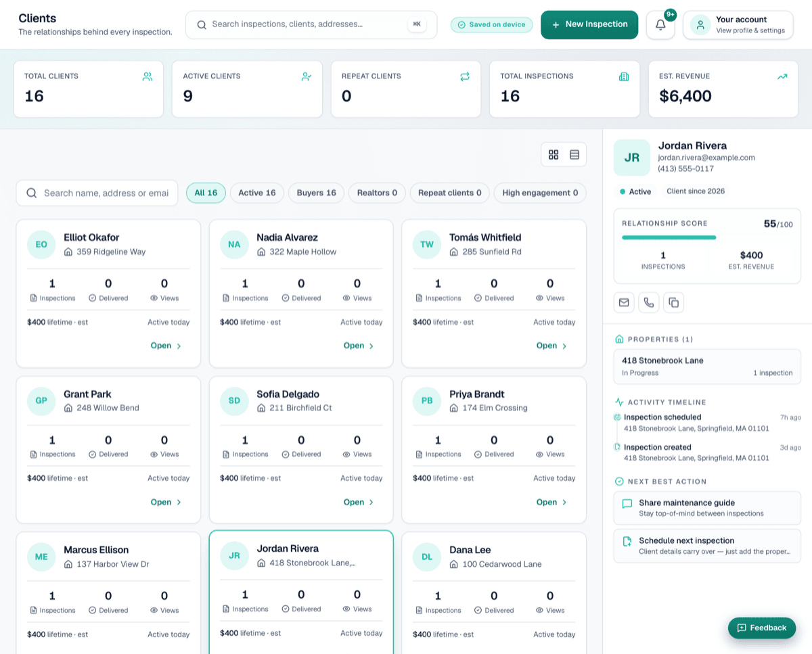Click Priya Brandt PB avatar
Screen dimensions: 812x654
(x=427, y=400)
